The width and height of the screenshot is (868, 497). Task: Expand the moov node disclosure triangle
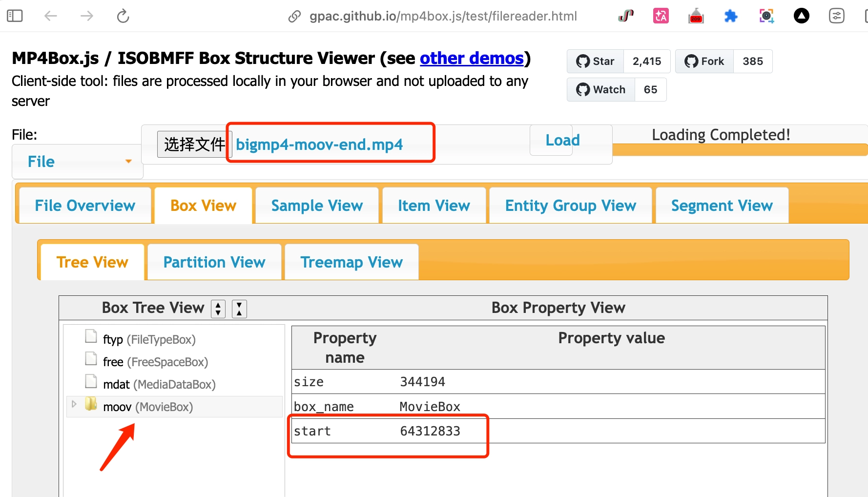74,404
